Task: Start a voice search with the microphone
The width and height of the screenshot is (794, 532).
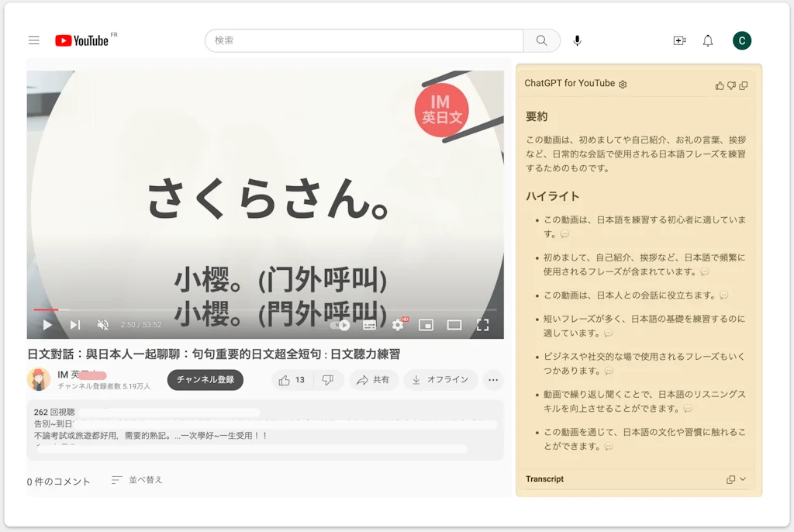Action: (576, 40)
